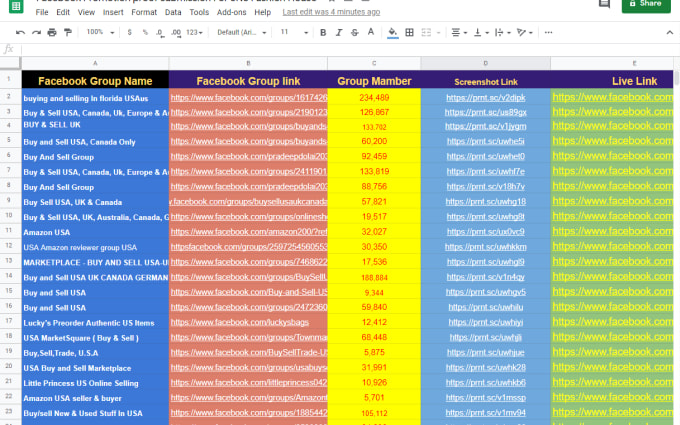This screenshot has height=425, width=680.
Task: Open the fill color picker
Action: [392, 33]
